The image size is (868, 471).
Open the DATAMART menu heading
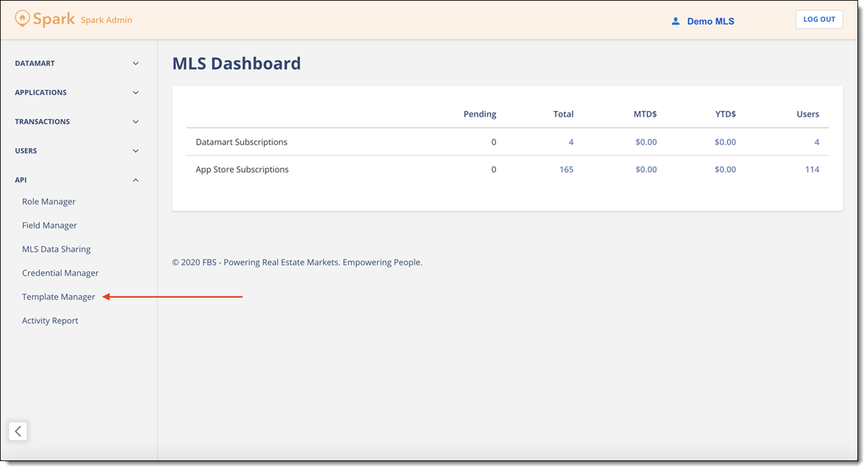coord(35,64)
